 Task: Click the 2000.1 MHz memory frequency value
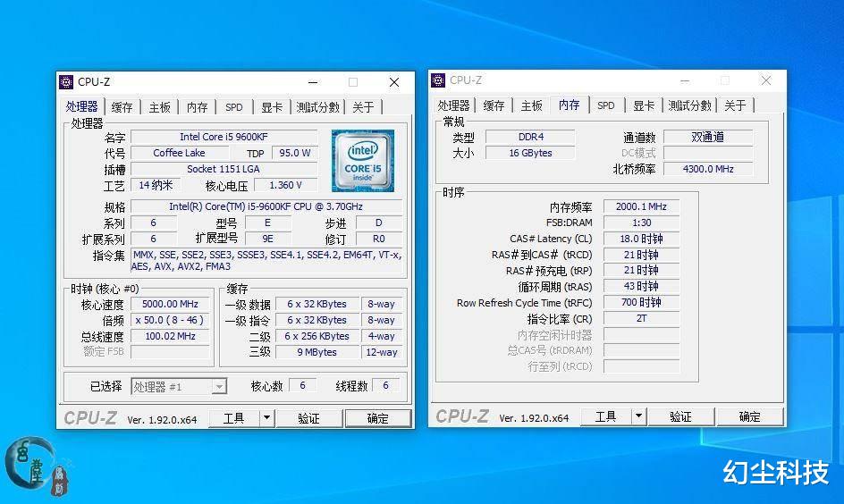642,206
